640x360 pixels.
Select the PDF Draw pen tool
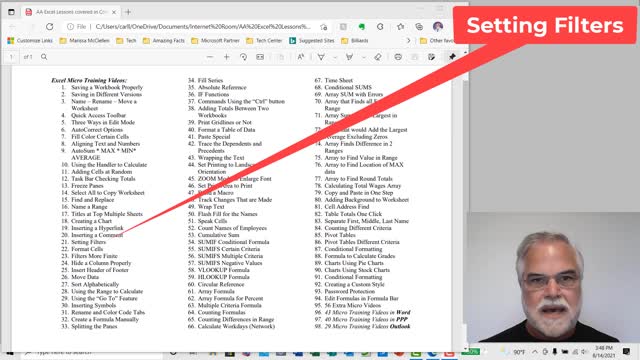coord(321,57)
